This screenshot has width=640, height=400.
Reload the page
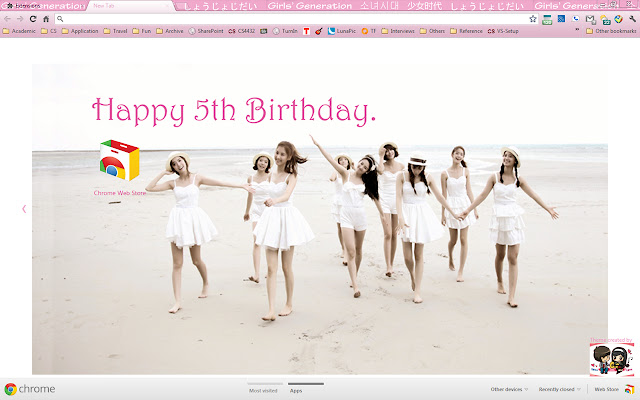pyautogui.click(x=33, y=19)
